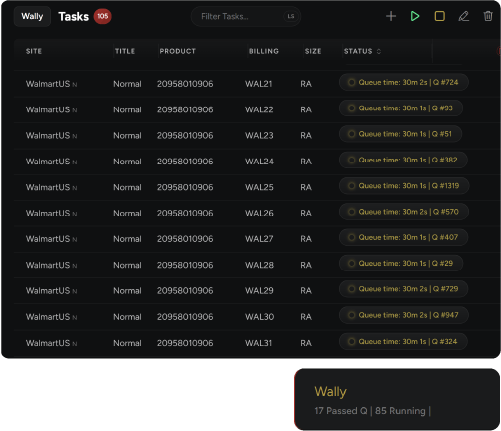Select the WAL25 task row
501x431 pixels.
click(257, 187)
